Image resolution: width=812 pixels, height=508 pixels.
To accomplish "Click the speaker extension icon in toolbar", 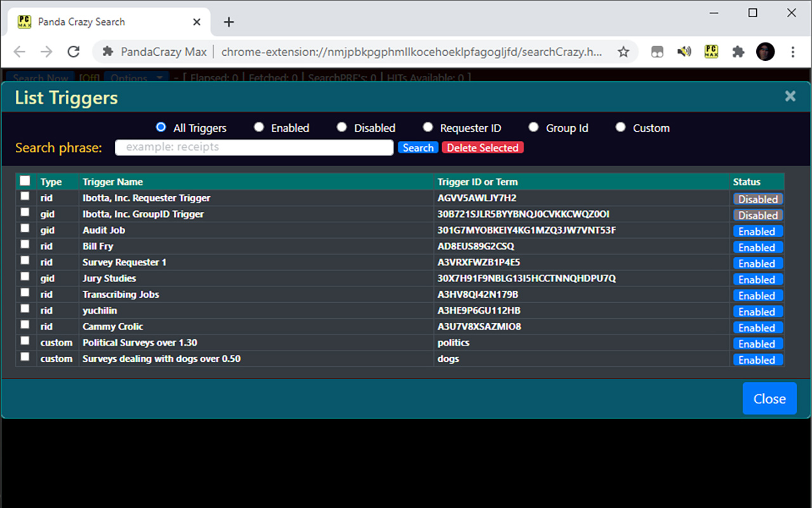I will 684,52.
